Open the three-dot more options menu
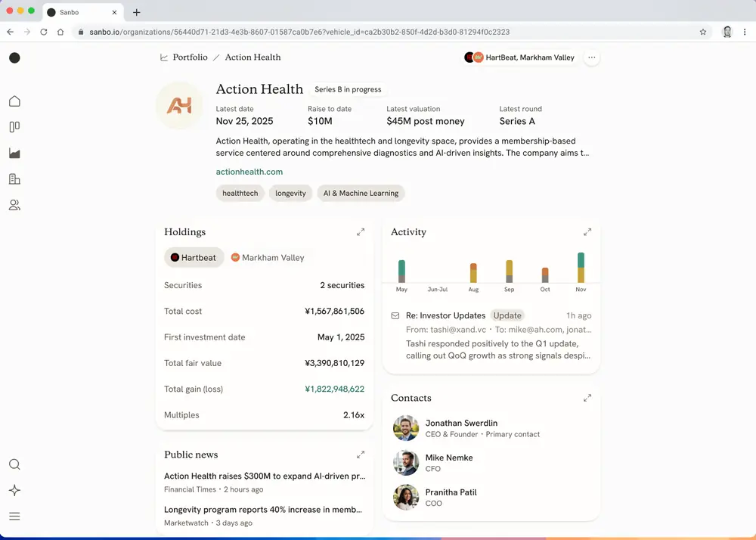This screenshot has width=756, height=540. point(592,57)
